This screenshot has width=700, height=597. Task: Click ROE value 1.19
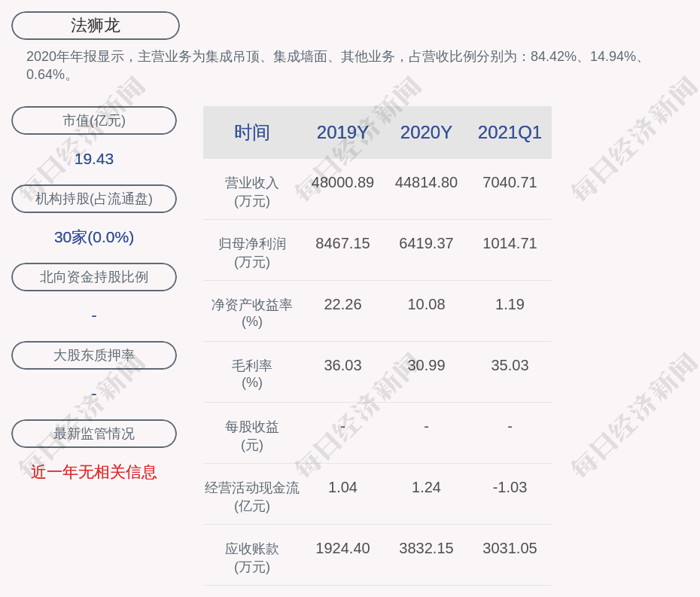pos(510,305)
